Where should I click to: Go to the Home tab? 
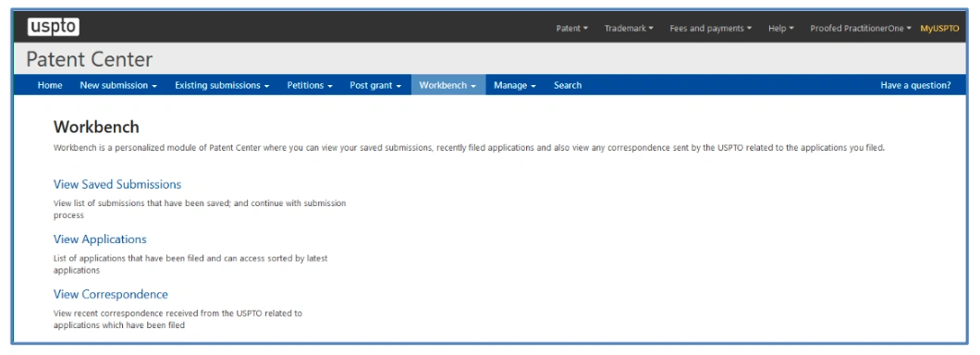coord(50,85)
